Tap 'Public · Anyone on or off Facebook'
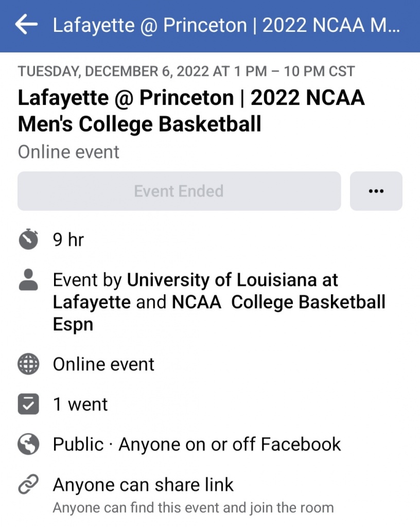420x527 pixels. 197,444
